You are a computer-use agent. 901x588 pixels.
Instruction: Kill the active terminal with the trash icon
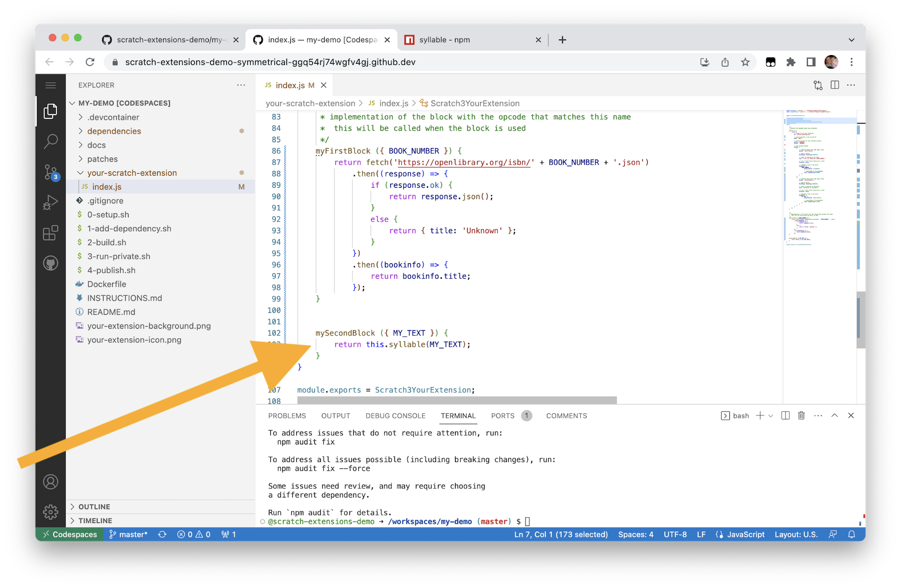(801, 415)
